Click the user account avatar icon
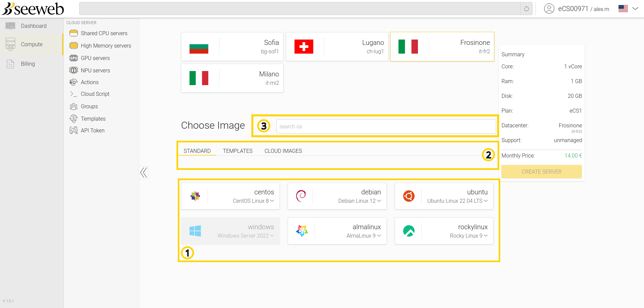Image resolution: width=644 pixels, height=308 pixels. (549, 9)
